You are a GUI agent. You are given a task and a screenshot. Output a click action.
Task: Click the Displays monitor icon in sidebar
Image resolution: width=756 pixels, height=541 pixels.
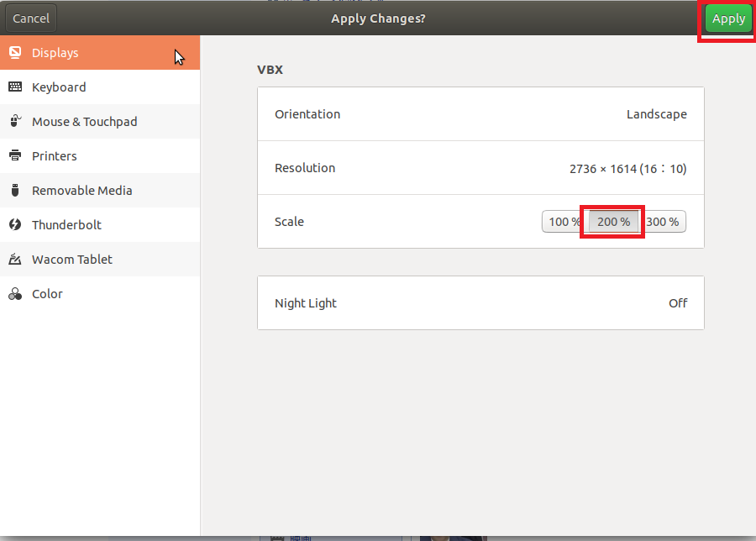click(14, 53)
